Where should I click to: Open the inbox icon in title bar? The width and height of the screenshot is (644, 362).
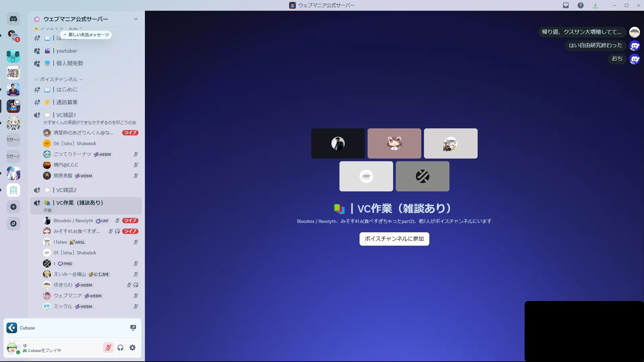[x=566, y=5]
